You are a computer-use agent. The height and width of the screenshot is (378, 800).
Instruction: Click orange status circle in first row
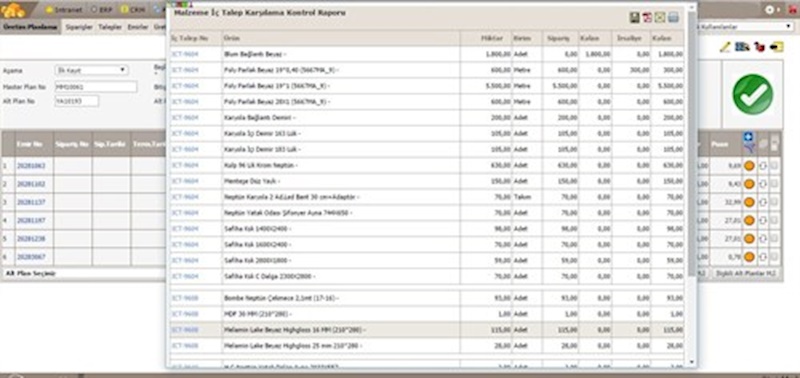(749, 166)
